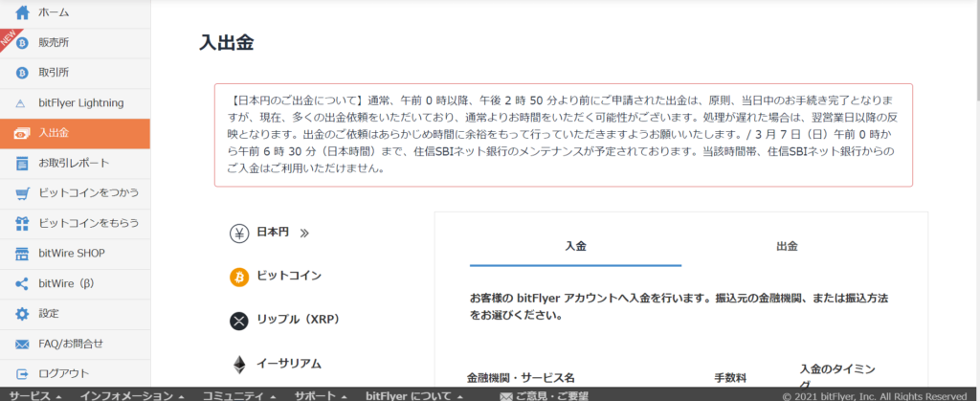Open 取引所 in the sidebar

coord(75,73)
